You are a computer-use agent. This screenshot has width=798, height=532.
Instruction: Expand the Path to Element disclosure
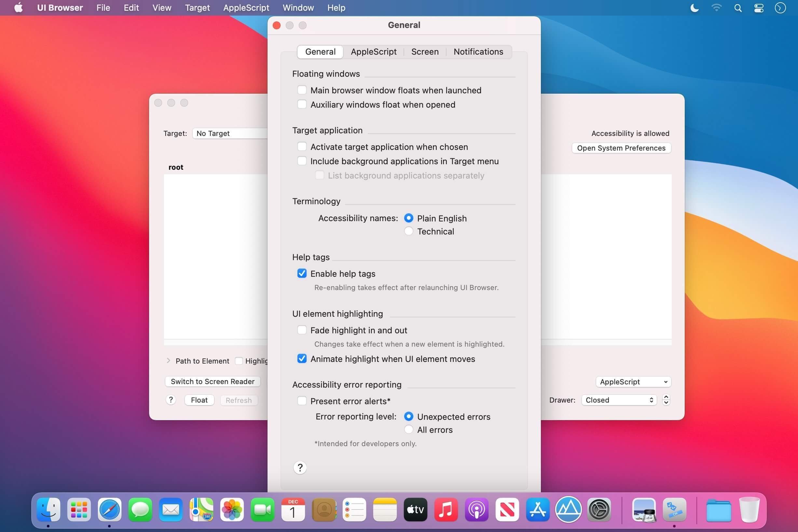click(169, 361)
